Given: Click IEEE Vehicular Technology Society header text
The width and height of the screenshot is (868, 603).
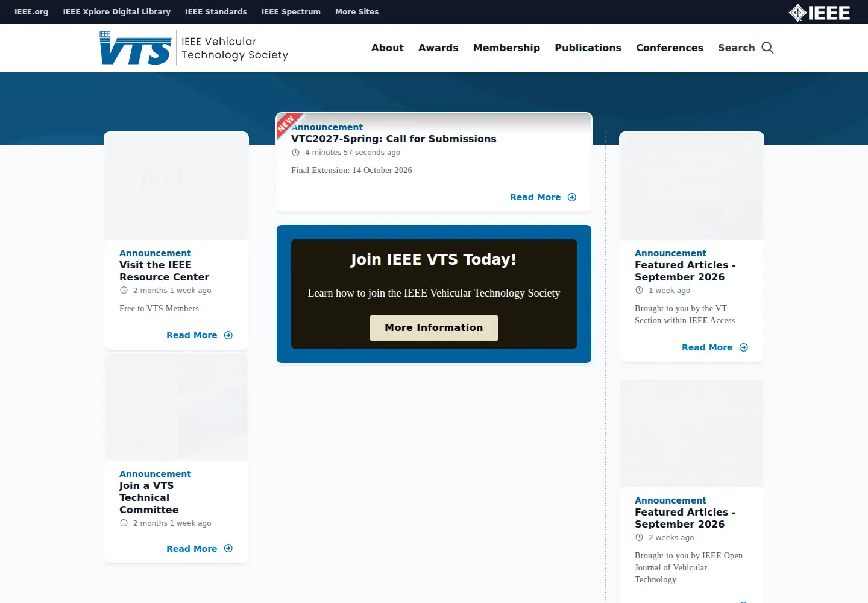Looking at the screenshot, I should point(234,48).
